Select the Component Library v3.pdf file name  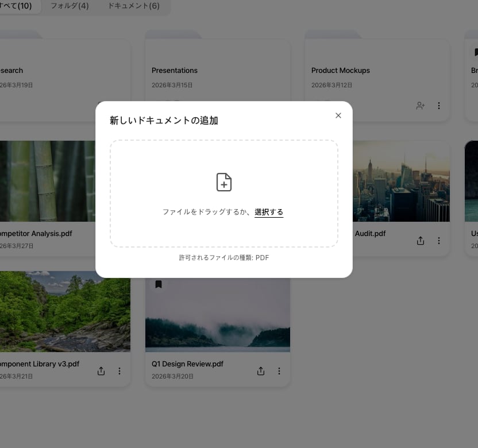pos(40,364)
